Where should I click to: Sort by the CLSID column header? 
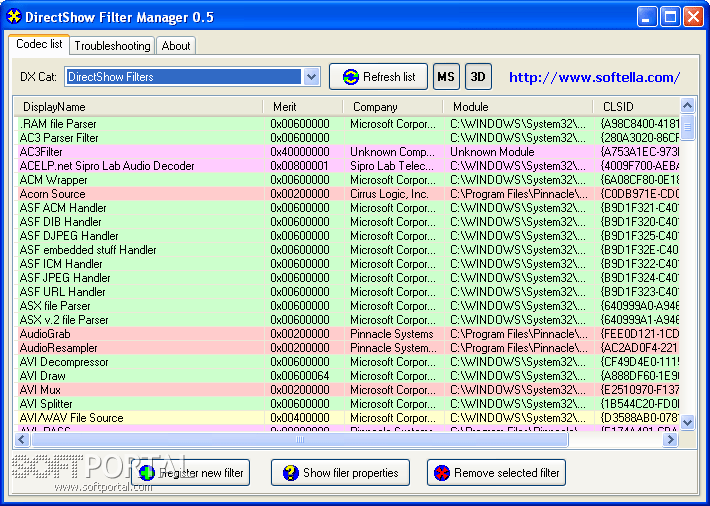[x=637, y=107]
